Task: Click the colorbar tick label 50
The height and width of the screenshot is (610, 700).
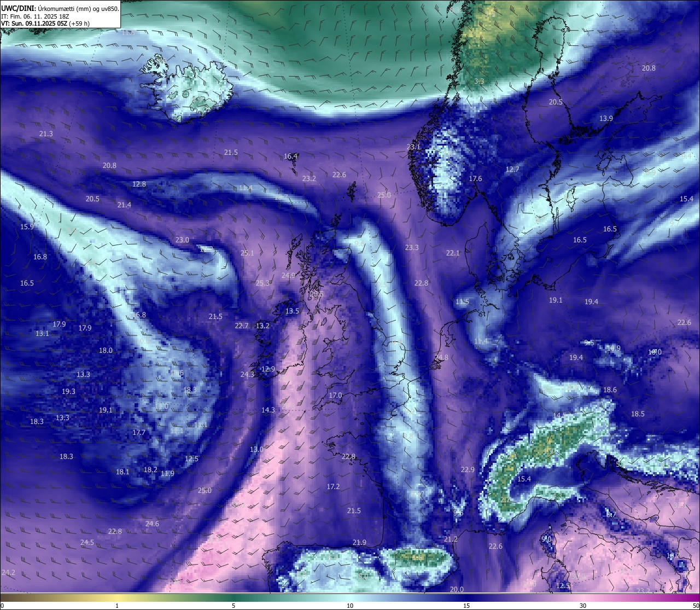Action: [696, 606]
